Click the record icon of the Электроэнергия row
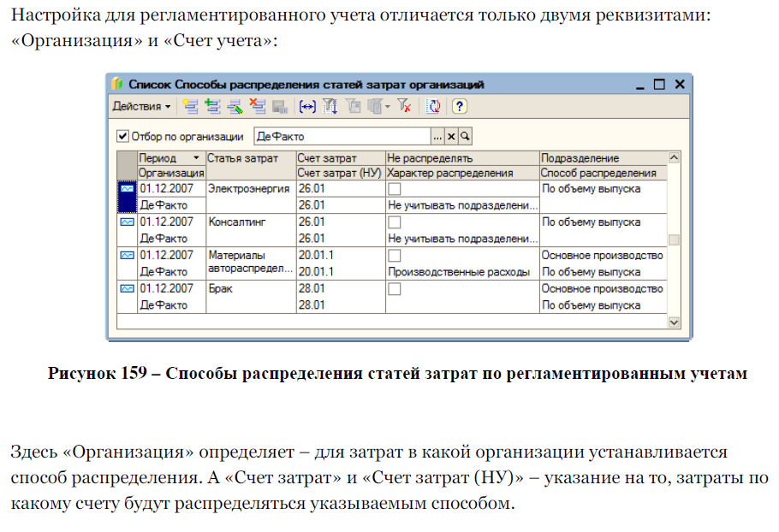This screenshot has height=532, width=779. coord(128,188)
